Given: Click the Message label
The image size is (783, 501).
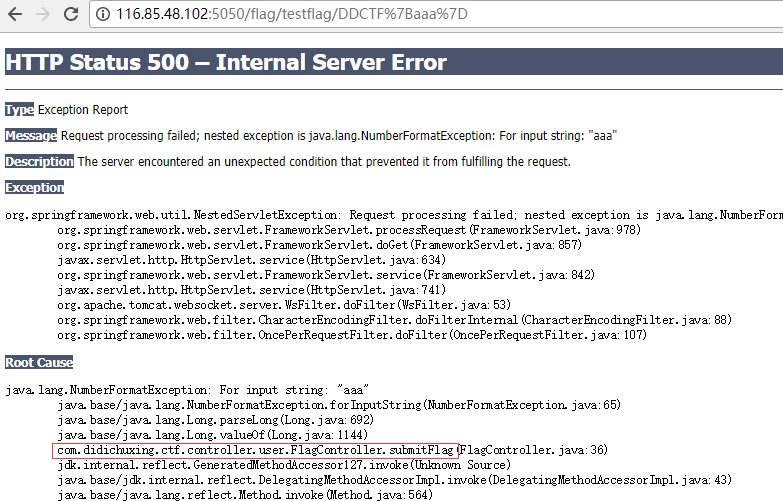Looking at the screenshot, I should pyautogui.click(x=30, y=135).
